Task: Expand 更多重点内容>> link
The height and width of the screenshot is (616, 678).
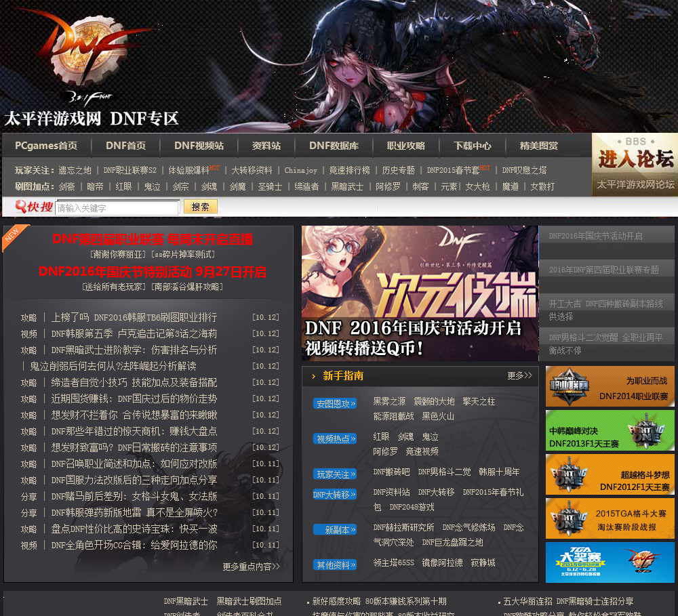Action: point(252,567)
